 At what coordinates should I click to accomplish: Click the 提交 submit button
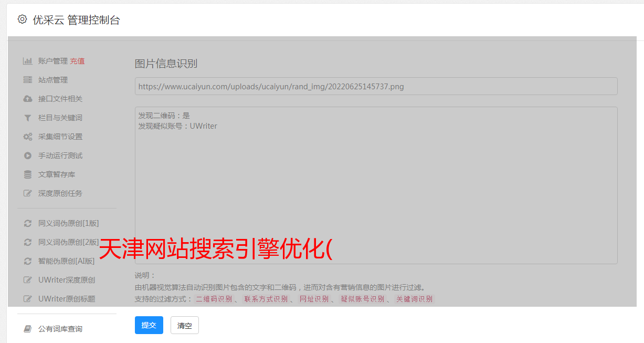(x=149, y=325)
